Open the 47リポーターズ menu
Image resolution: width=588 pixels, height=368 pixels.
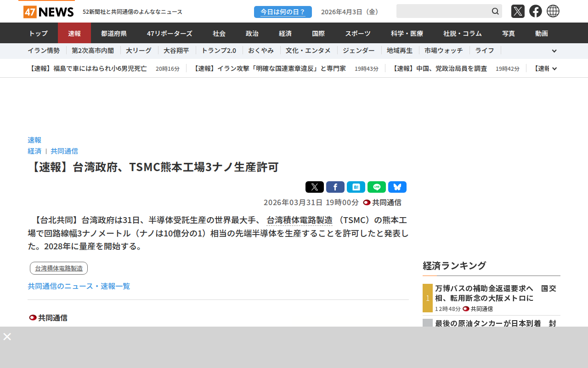[x=170, y=33]
